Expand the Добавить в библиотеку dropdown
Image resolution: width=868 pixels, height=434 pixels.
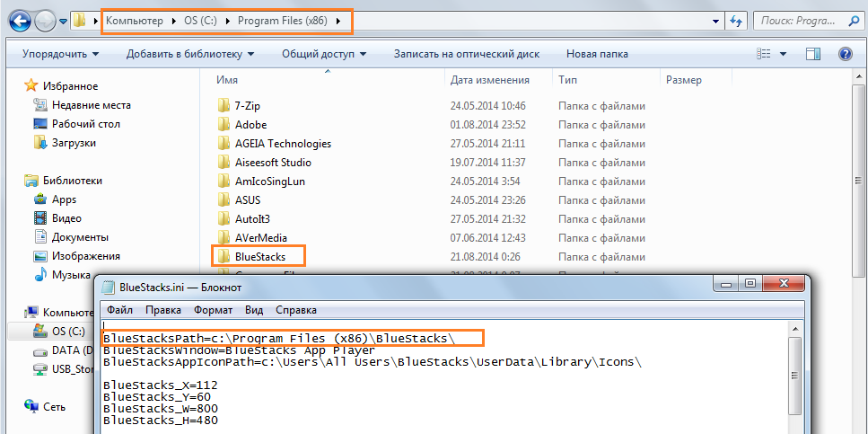(x=190, y=54)
